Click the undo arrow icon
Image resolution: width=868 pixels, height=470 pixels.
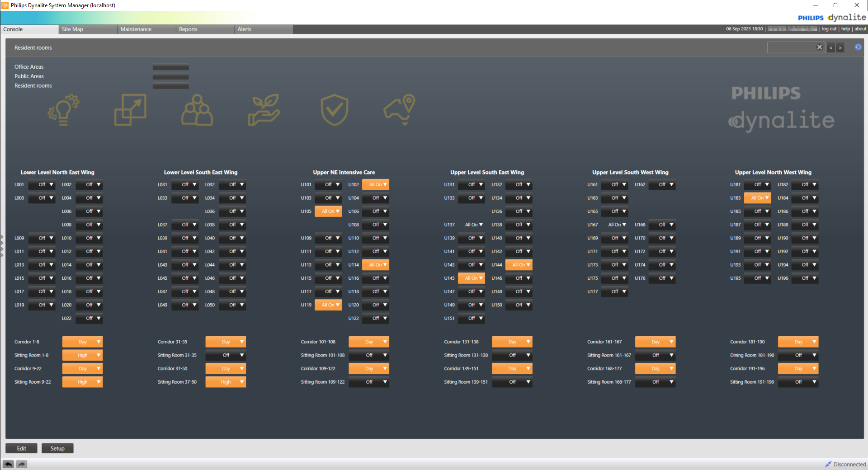tap(8, 464)
